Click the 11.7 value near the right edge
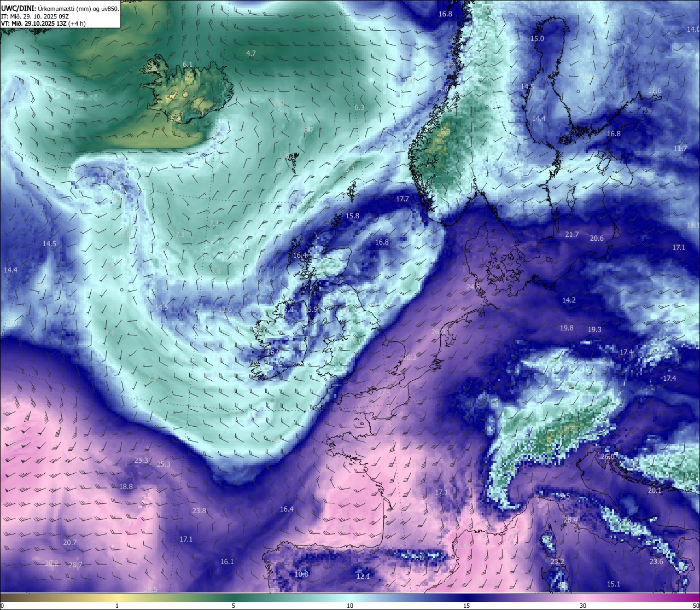The width and height of the screenshot is (700, 610). [x=680, y=149]
